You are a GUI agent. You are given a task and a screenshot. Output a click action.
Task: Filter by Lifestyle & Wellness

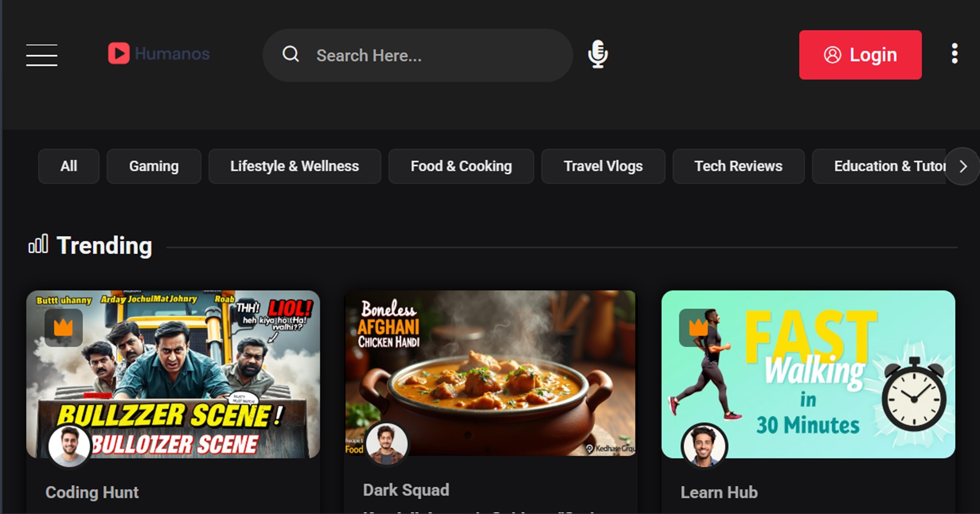[x=295, y=166]
